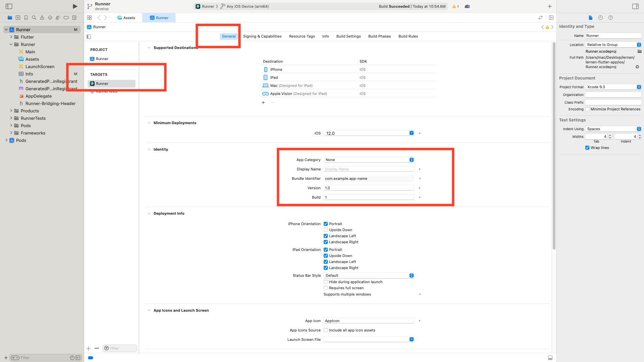The image size is (644, 362).
Task: Reveal project file in Finder
Action: [x=637, y=67]
